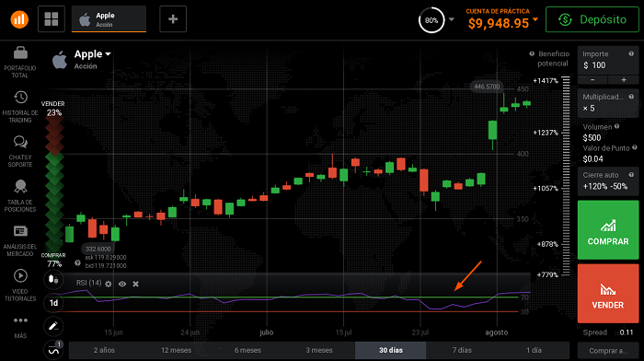Show Valor de Punto help icon
Screen dimensions: 644x361
(x=635, y=147)
